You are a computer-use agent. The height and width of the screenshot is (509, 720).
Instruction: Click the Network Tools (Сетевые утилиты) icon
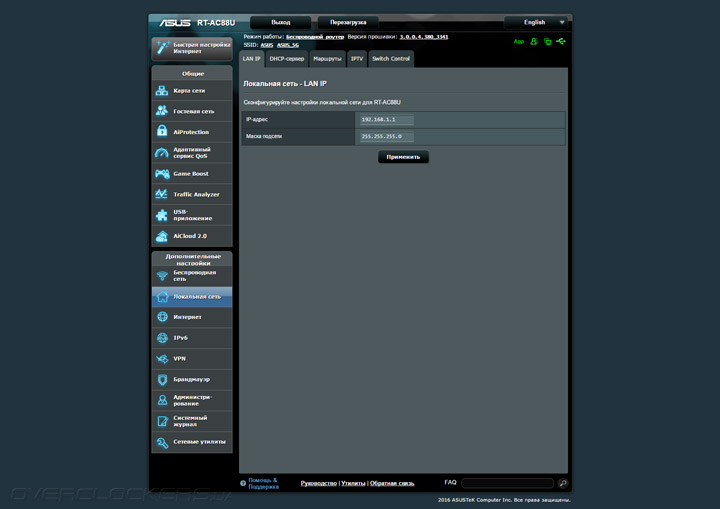click(162, 442)
